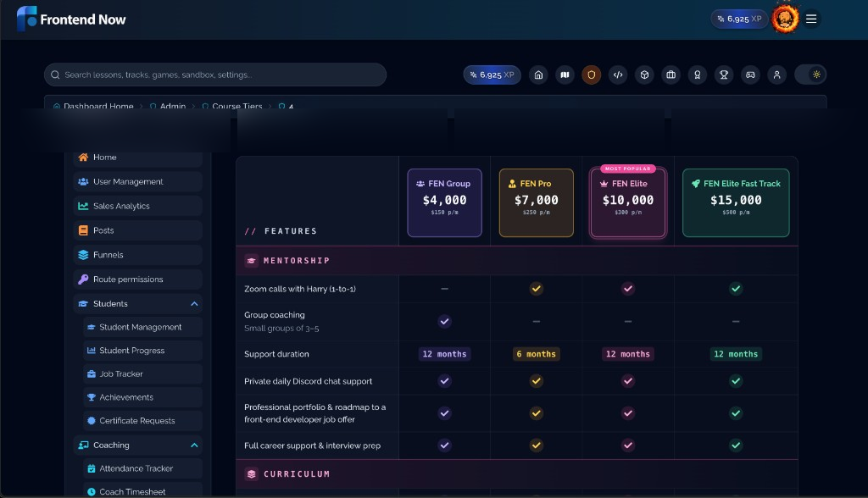Click the person profile icon in the toolbar
The image size is (868, 498).
776,75
